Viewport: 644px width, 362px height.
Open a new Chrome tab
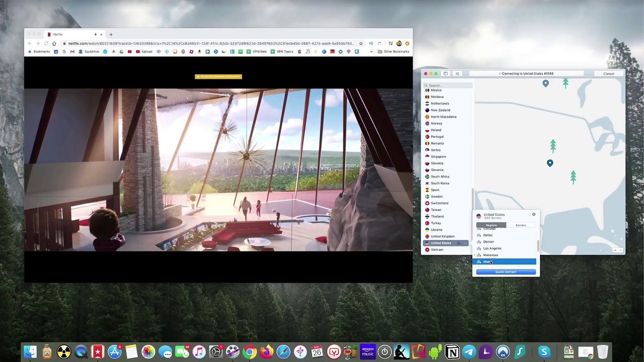(x=111, y=35)
